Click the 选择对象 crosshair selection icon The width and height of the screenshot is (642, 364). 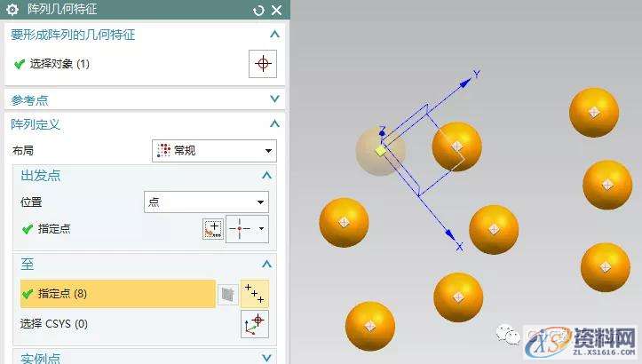coord(262,64)
